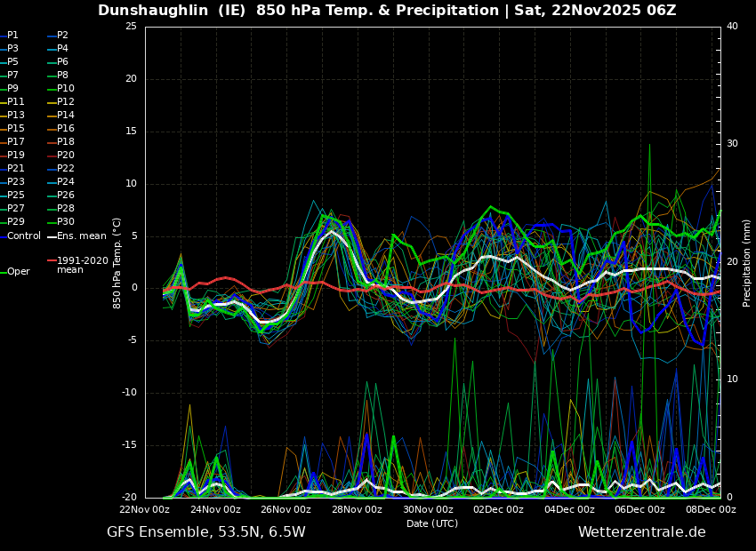Screen dimensions: 756x551
Task: Click the P18 legend entry
Action: tap(66, 141)
